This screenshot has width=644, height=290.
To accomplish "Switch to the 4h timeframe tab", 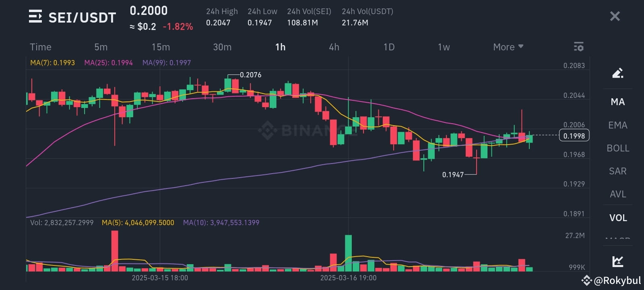I will coord(334,47).
